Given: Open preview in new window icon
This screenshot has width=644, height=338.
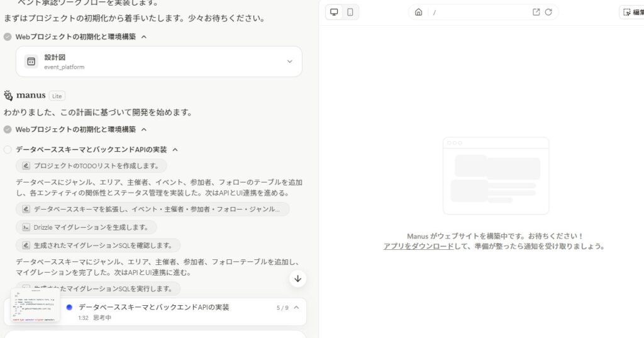Looking at the screenshot, I should click(536, 12).
